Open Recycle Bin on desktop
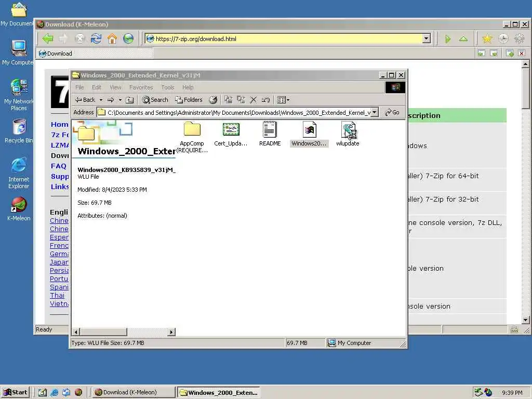Viewport: 532px width, 399px height. [19, 131]
